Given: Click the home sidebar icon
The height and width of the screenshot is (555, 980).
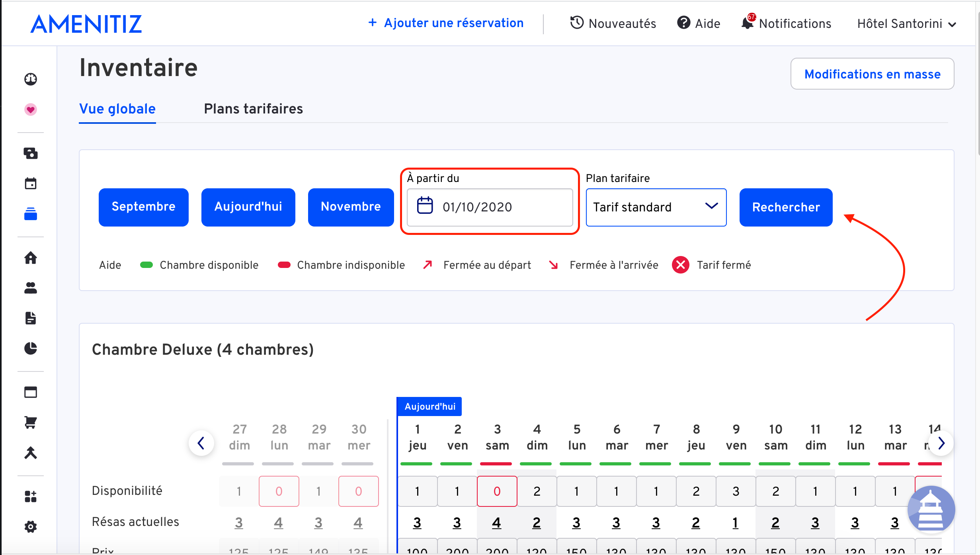Looking at the screenshot, I should pos(31,258).
